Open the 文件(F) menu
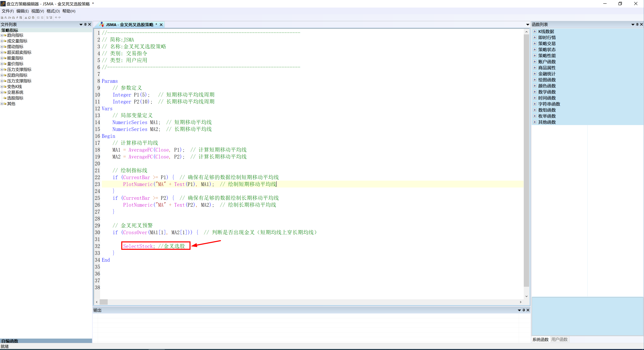 [8, 11]
